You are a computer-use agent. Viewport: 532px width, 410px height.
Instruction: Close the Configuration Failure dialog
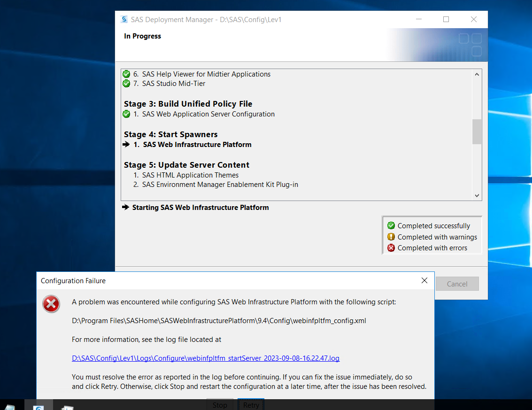point(424,280)
